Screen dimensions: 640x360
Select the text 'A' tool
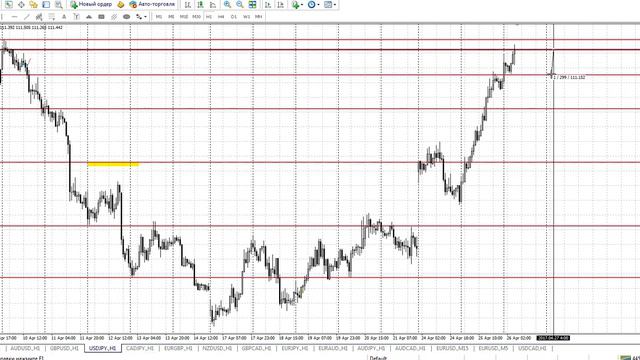[x=64, y=17]
